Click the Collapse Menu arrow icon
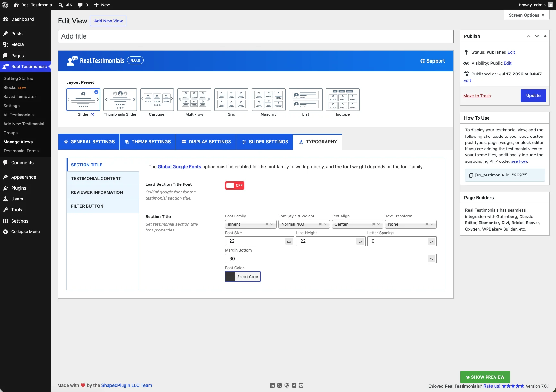This screenshot has width=556, height=392. pos(5,232)
